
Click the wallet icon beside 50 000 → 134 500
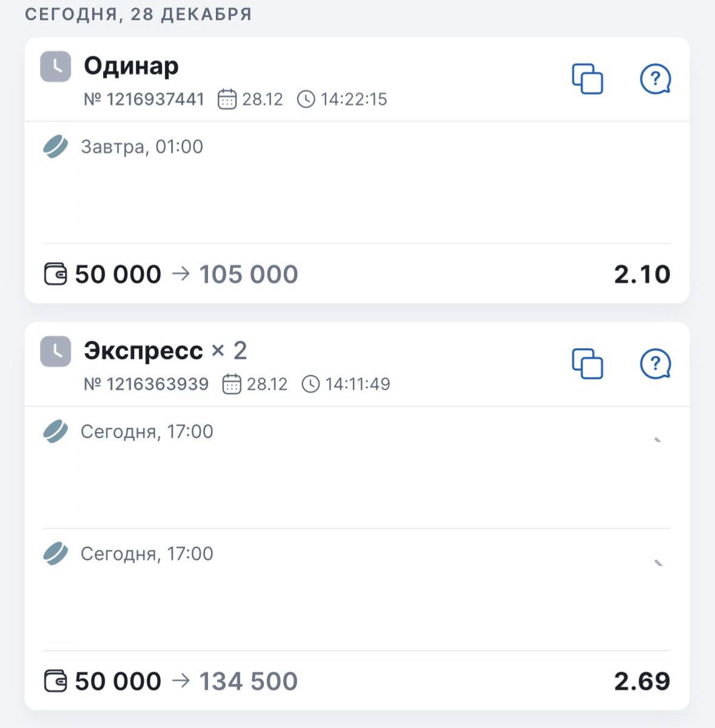[56, 681]
